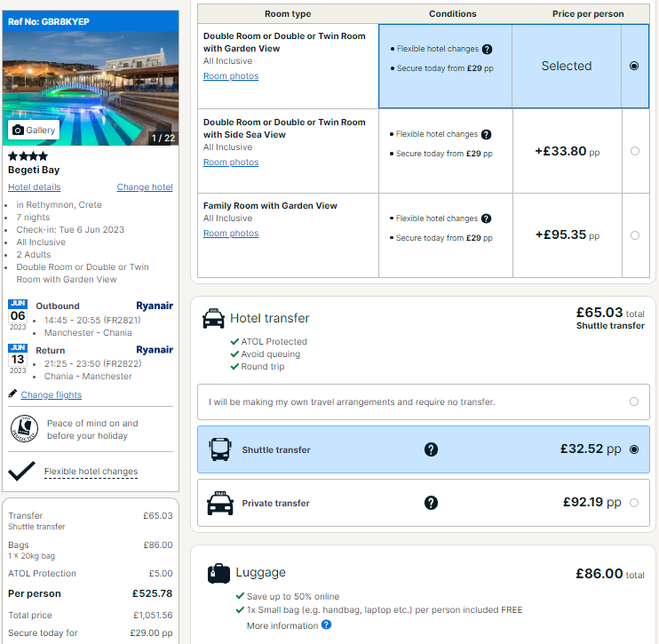Select the Garden View double room radio button

[634, 66]
